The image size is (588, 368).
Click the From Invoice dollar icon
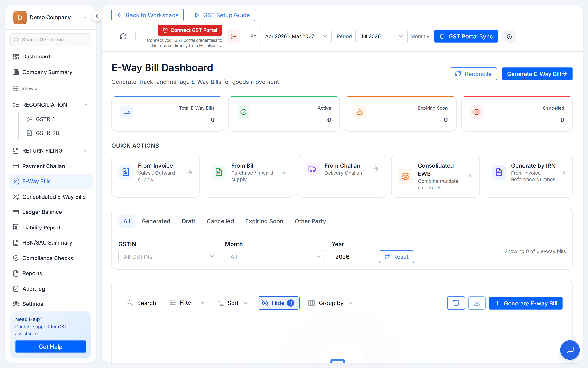point(126,172)
